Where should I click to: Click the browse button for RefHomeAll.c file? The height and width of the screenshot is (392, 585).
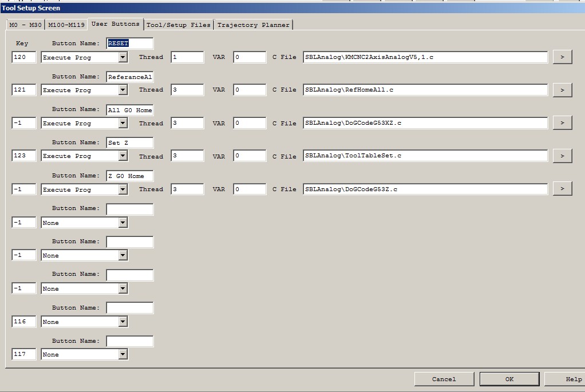(x=562, y=90)
